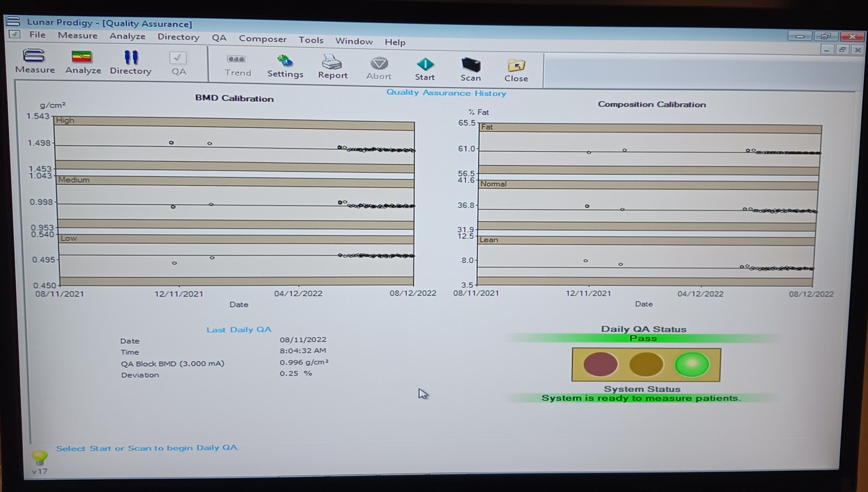Open the Composer menu

click(x=263, y=39)
